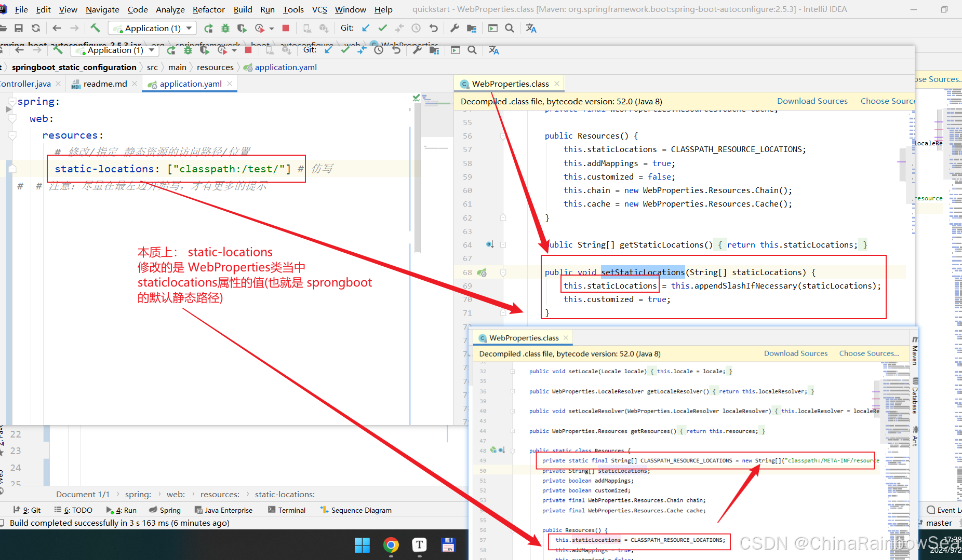
Task: Open Settings via the top toolbar wrench icon
Action: pyautogui.click(x=455, y=28)
